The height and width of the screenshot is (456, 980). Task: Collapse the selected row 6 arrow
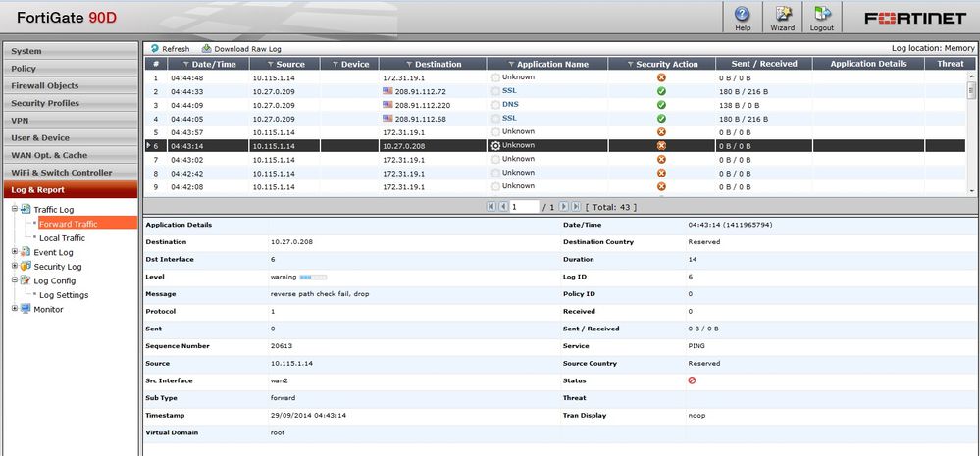(148, 145)
